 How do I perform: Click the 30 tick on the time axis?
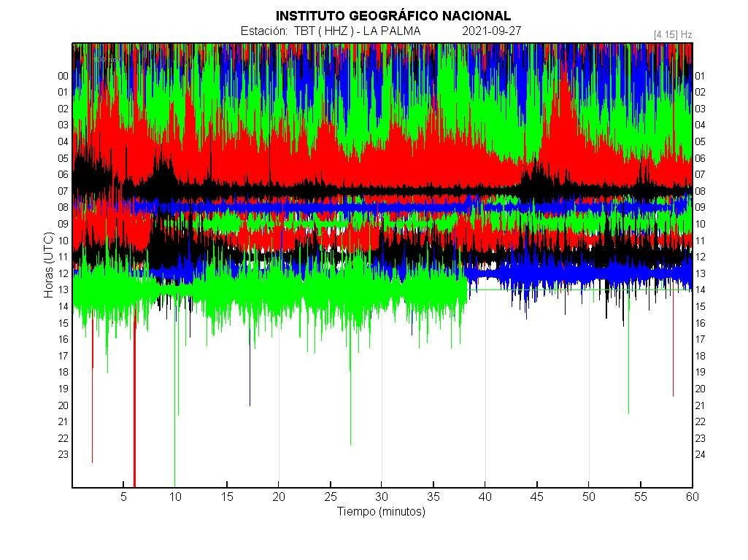pyautogui.click(x=381, y=497)
